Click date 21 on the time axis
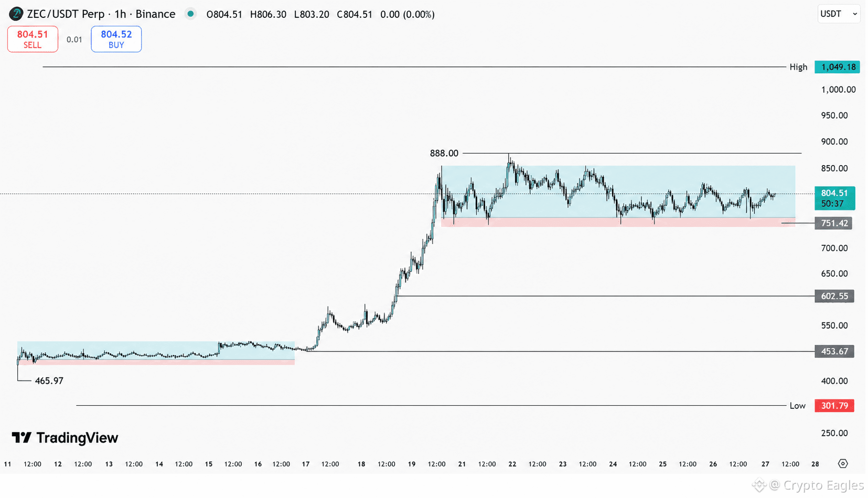868x498 pixels. pos(462,464)
